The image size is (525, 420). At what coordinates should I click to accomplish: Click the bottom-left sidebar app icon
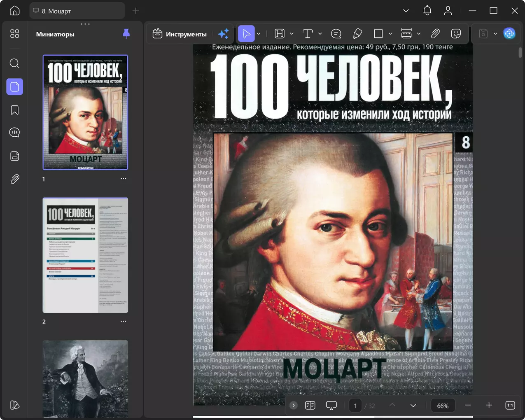tap(15, 405)
